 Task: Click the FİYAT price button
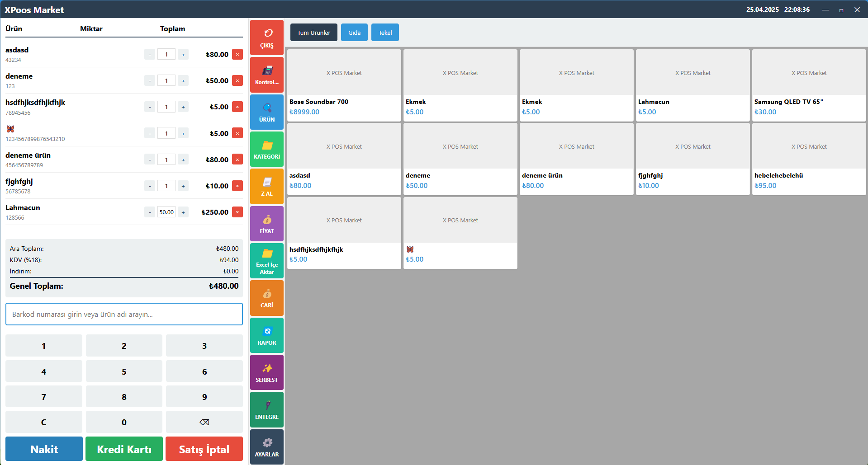click(267, 224)
